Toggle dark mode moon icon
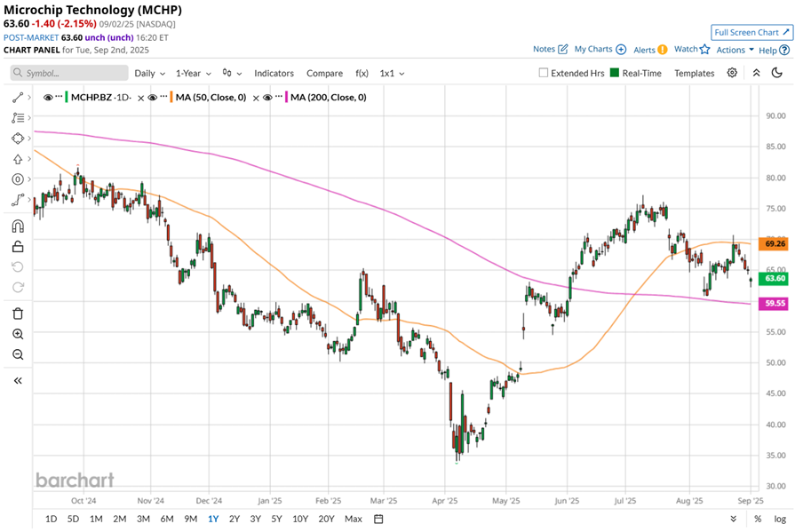The width and height of the screenshot is (803, 532). (777, 73)
